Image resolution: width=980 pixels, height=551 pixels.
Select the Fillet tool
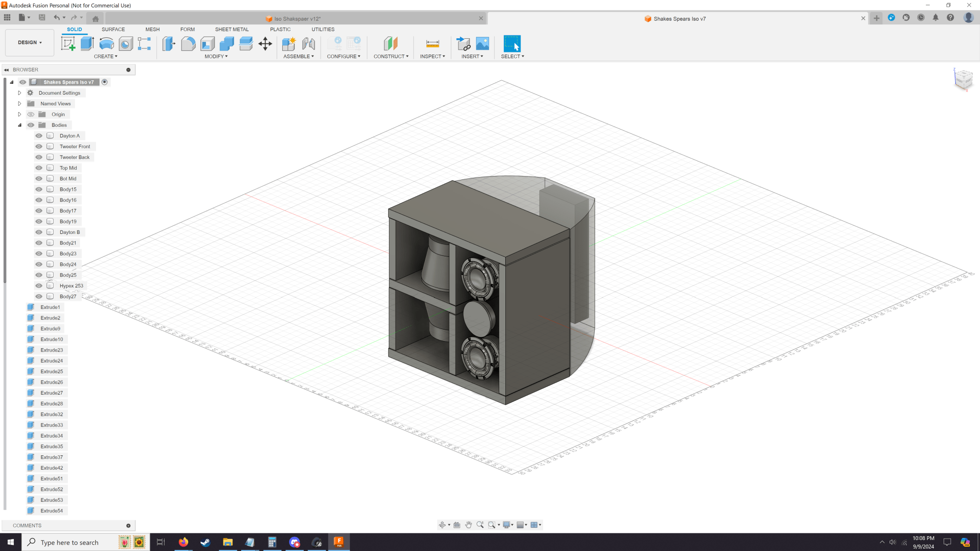[x=188, y=44]
